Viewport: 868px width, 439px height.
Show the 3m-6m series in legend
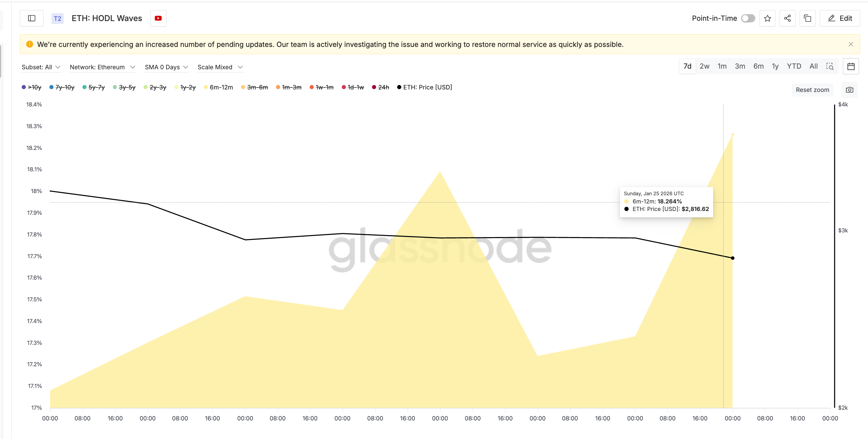coord(257,87)
